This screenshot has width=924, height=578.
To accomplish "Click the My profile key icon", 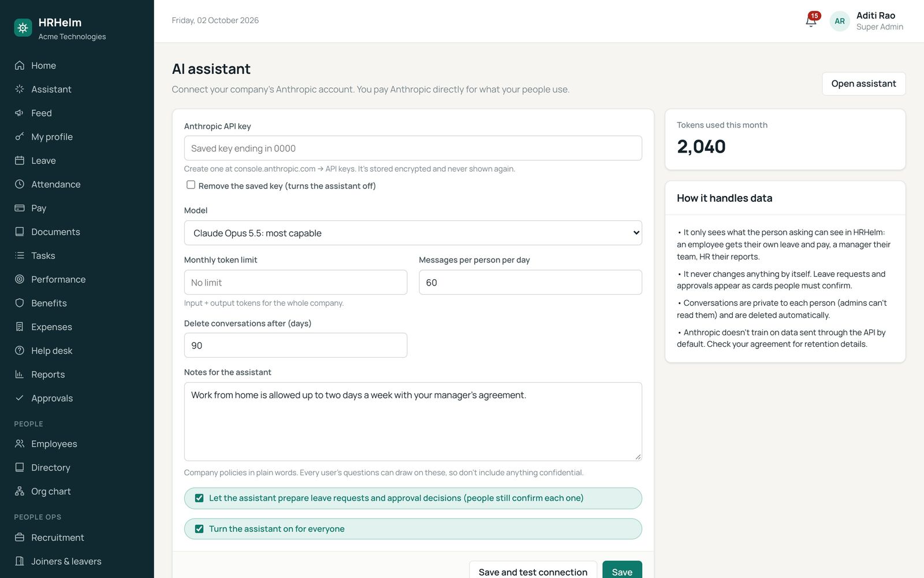I will coord(20,136).
